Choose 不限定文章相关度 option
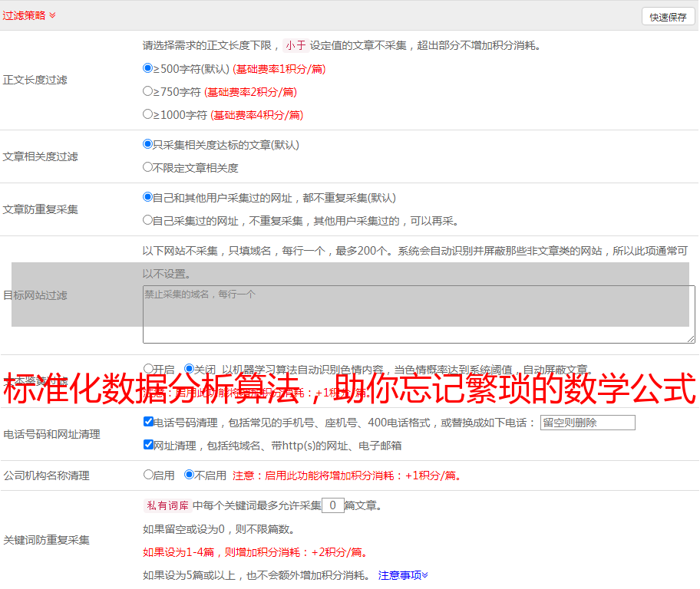This screenshot has height=589, width=700. 148,167
